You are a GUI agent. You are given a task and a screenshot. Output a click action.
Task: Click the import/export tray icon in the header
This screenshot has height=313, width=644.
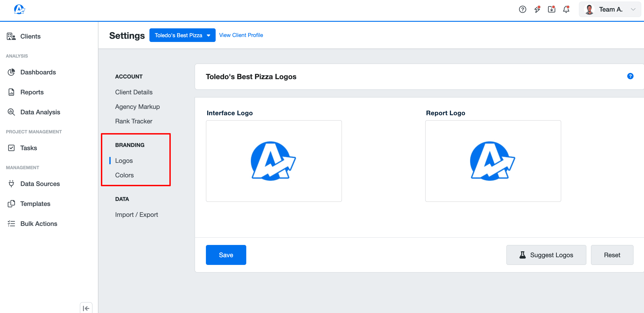coord(551,9)
